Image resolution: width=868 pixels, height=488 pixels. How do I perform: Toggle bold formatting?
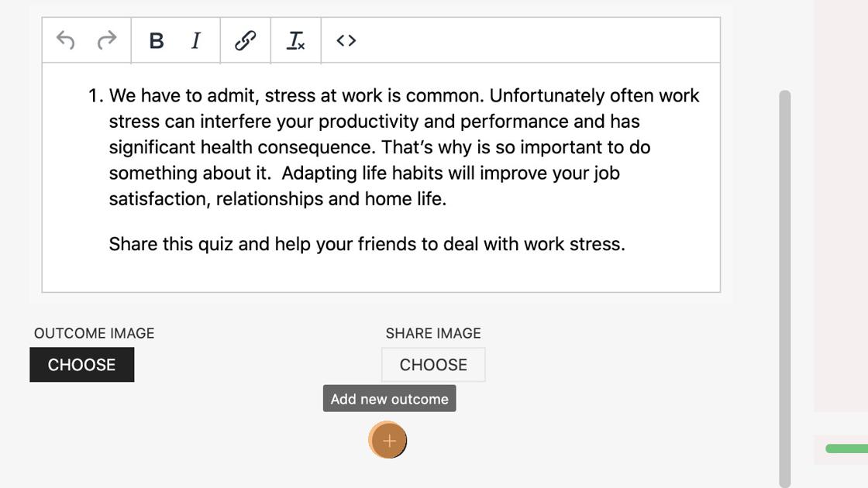point(157,40)
